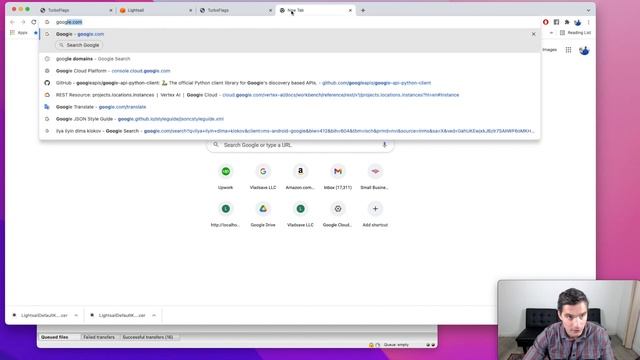Expand the bookmarks bar overflow arrow
This screenshot has height=360, width=640.
click(x=551, y=33)
